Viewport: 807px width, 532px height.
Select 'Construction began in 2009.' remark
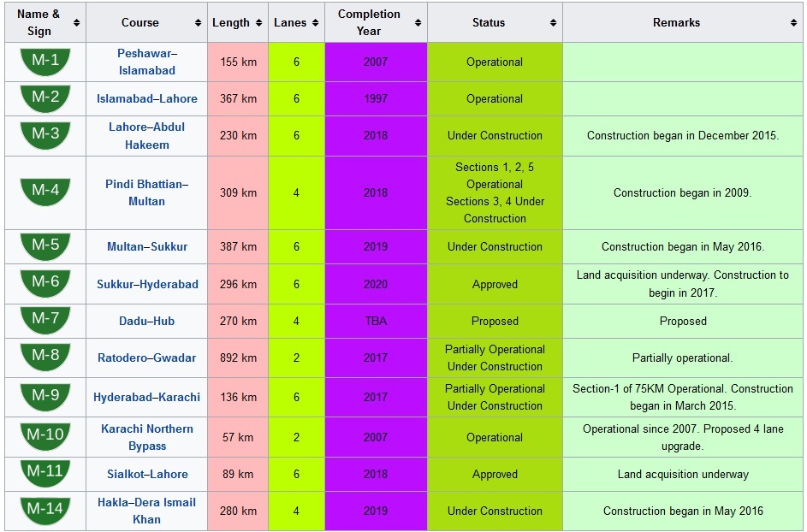click(682, 193)
